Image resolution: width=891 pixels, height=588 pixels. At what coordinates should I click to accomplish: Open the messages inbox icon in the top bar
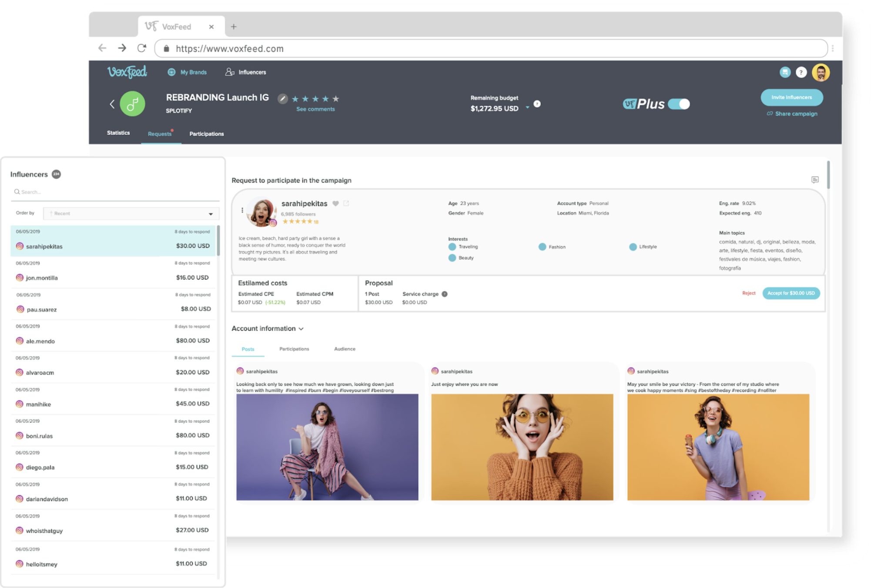pos(785,72)
